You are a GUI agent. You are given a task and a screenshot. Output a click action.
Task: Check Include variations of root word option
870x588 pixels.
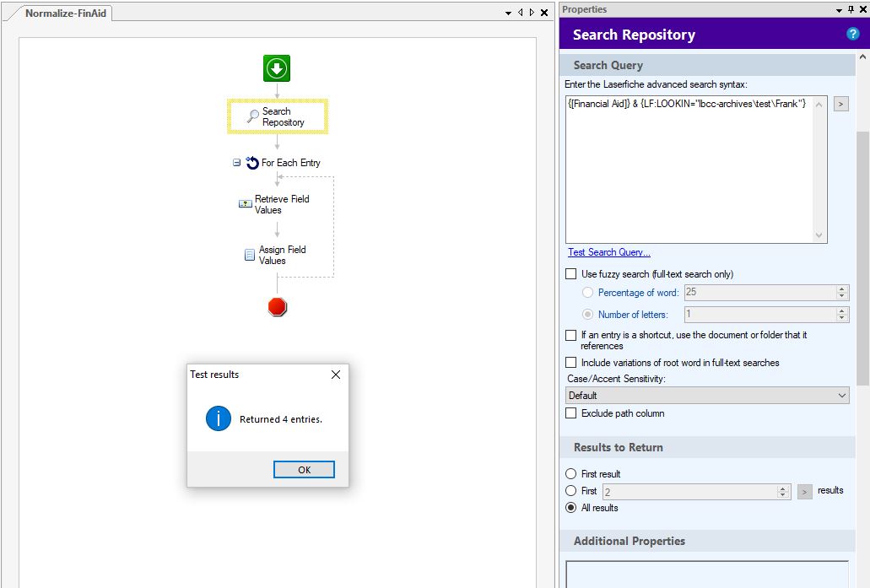click(571, 363)
